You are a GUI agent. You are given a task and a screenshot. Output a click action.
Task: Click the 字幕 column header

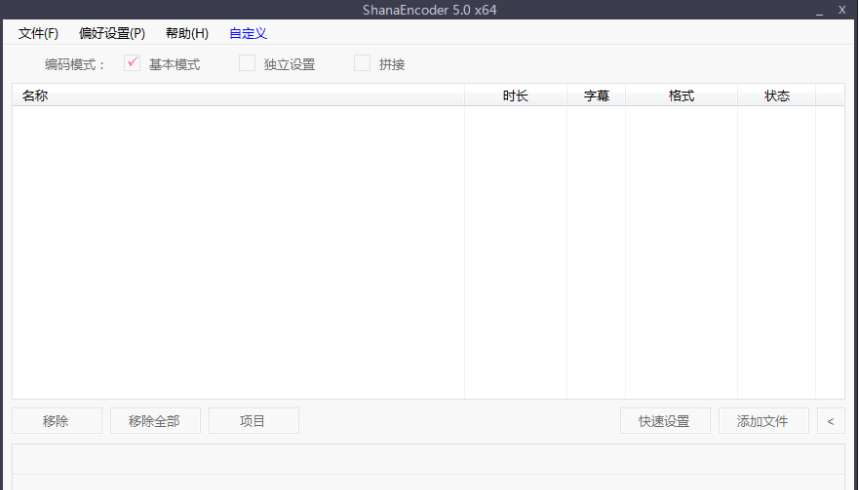596,95
